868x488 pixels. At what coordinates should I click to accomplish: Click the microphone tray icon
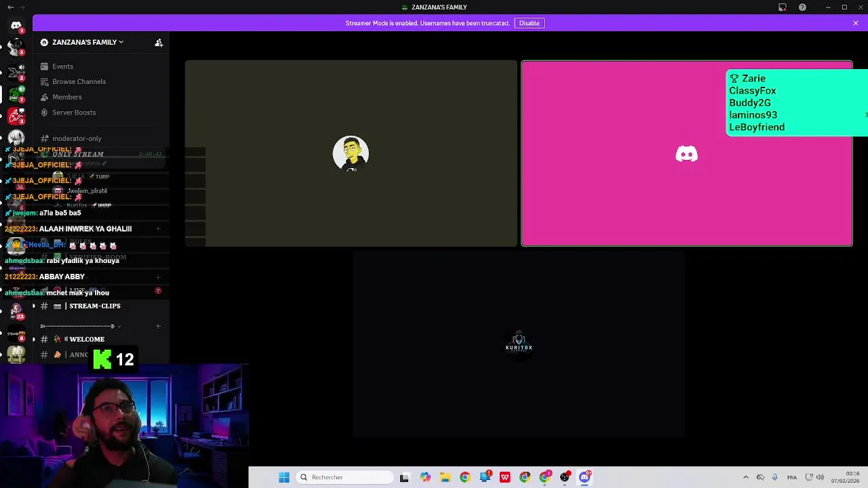774,477
